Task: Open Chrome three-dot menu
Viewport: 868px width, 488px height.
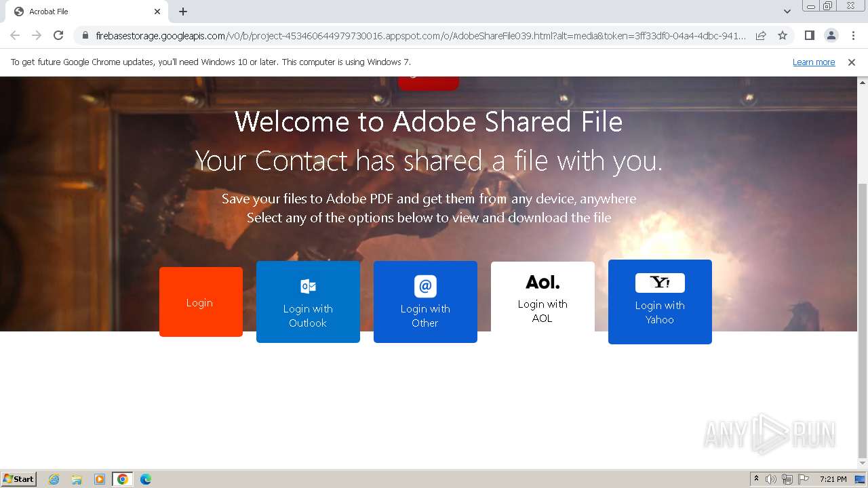Action: pos(853,35)
